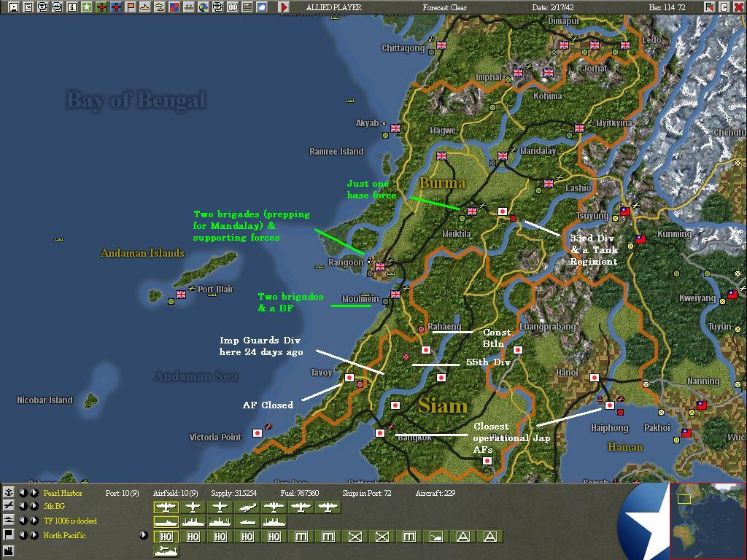Click the Chinese flag at Tsuyung

tap(624, 211)
